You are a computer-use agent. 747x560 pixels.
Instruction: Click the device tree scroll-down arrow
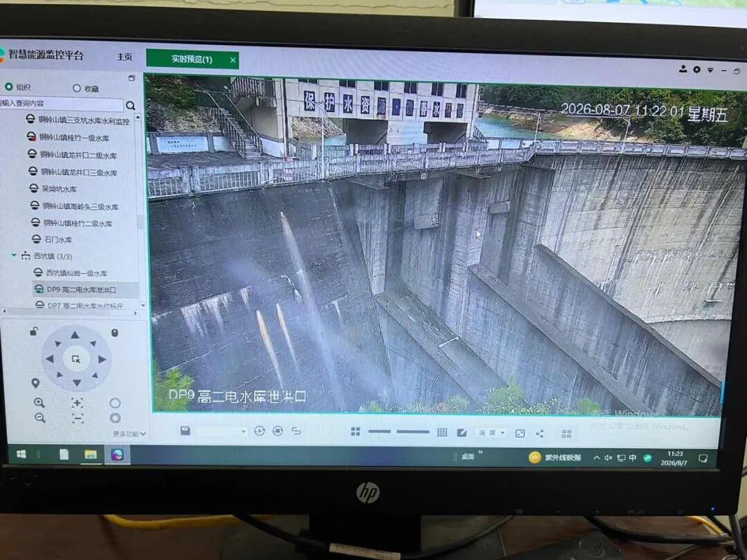click(x=142, y=305)
